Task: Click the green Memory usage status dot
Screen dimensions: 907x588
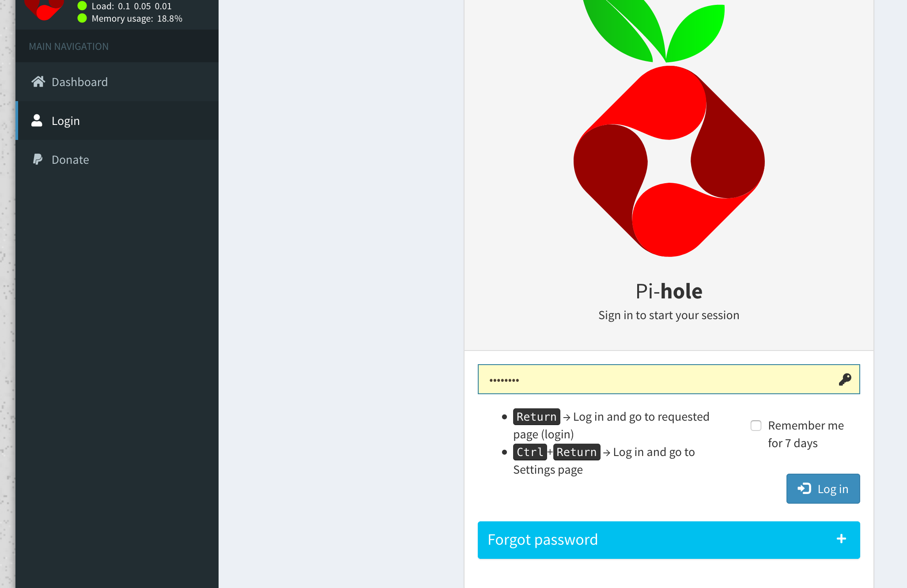Action: pyautogui.click(x=82, y=18)
